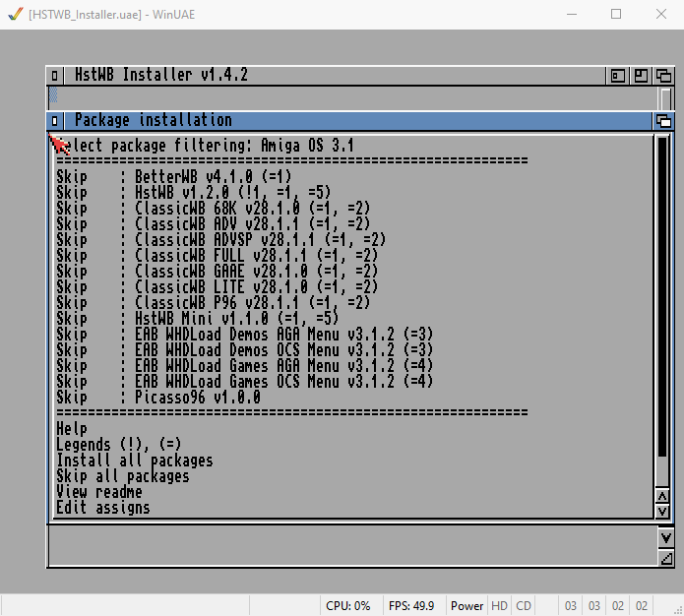Click the HD activity indicator
The image size is (684, 616).
[x=500, y=606]
